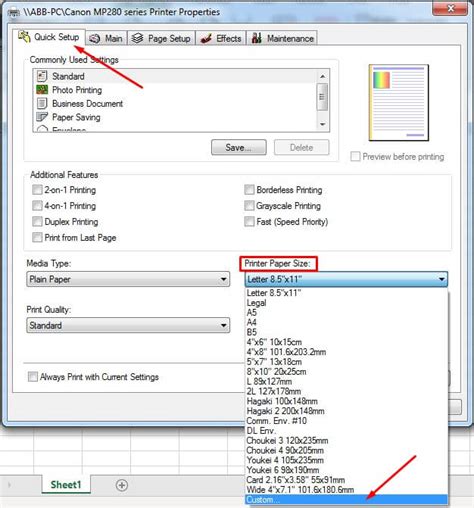The image size is (474, 508).
Task: Choose Youkei 4 105x235mm size
Action: point(346,460)
